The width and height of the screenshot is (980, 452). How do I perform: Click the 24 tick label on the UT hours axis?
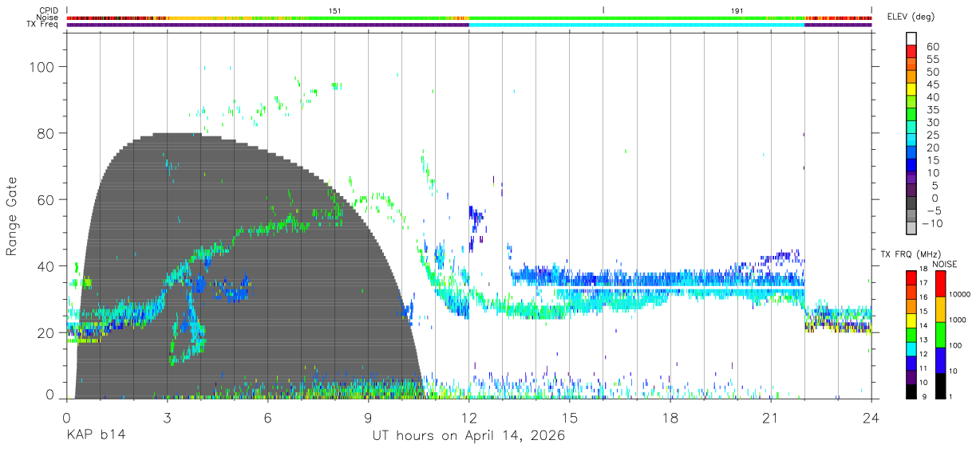(871, 418)
